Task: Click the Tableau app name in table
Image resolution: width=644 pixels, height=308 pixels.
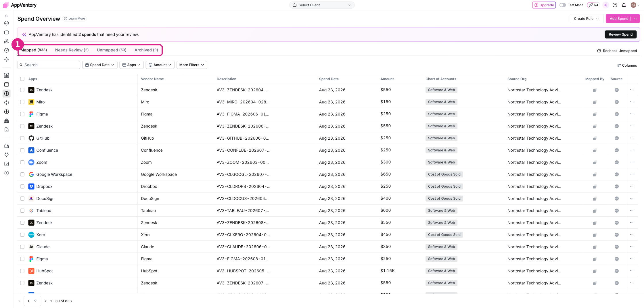Action: 44,211
